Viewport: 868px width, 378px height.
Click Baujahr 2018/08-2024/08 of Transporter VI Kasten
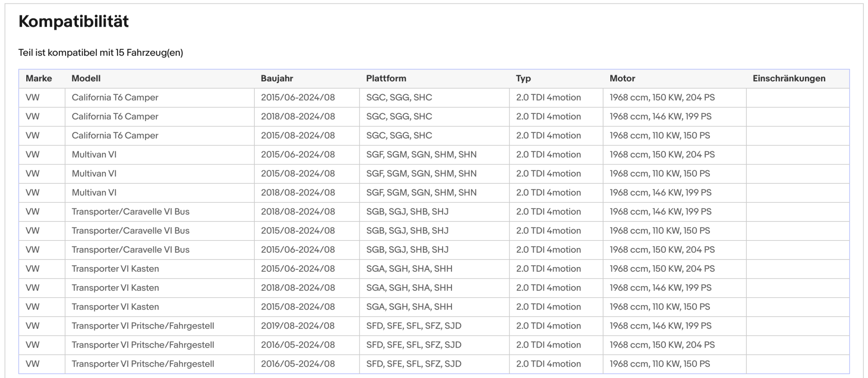pyautogui.click(x=298, y=288)
